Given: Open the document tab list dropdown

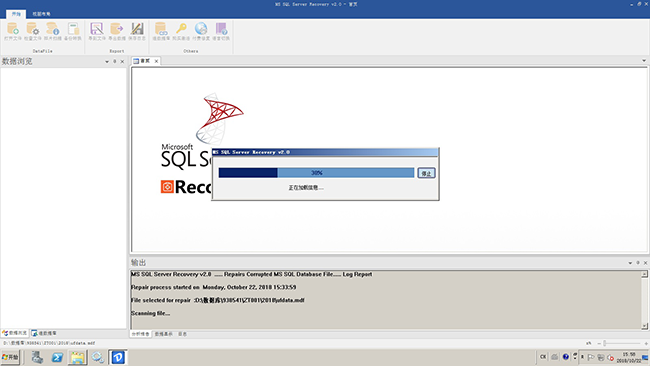Looking at the screenshot, I should [644, 61].
